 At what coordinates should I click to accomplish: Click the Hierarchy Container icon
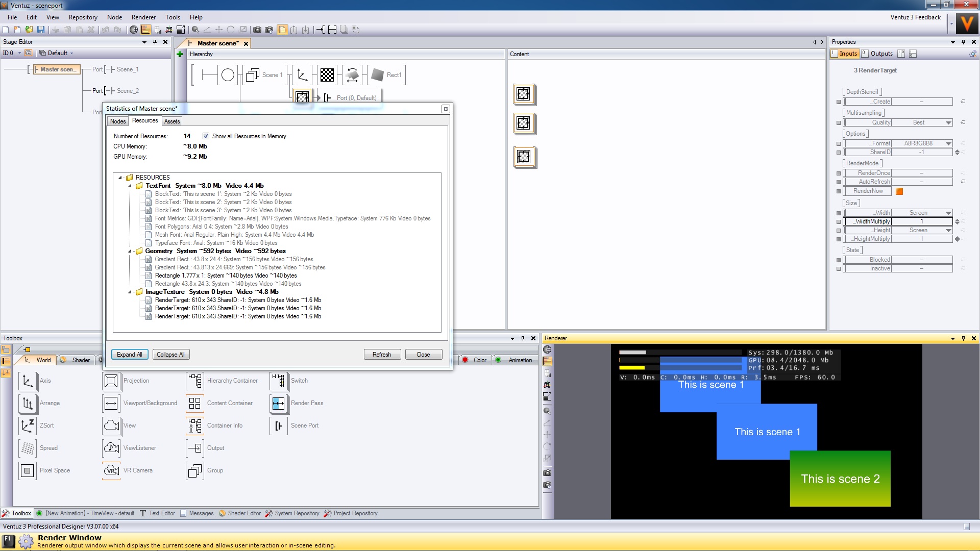(195, 381)
